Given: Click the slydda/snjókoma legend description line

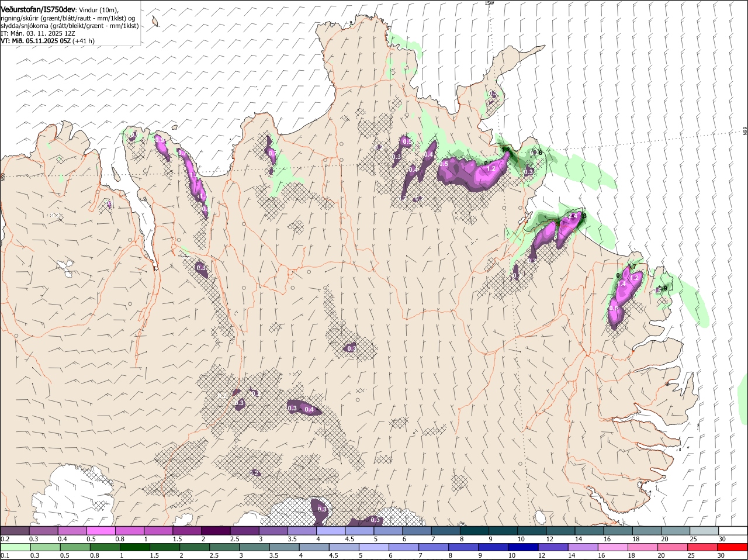Looking at the screenshot, I should (x=70, y=26).
